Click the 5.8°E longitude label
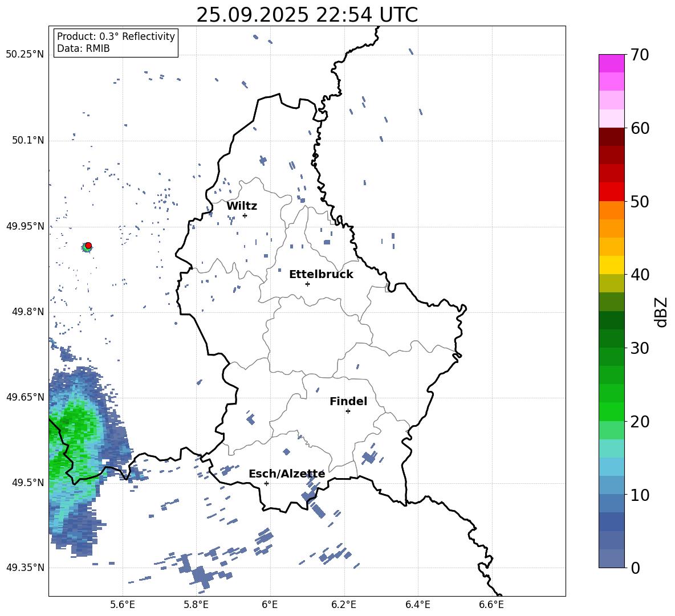 196,605
